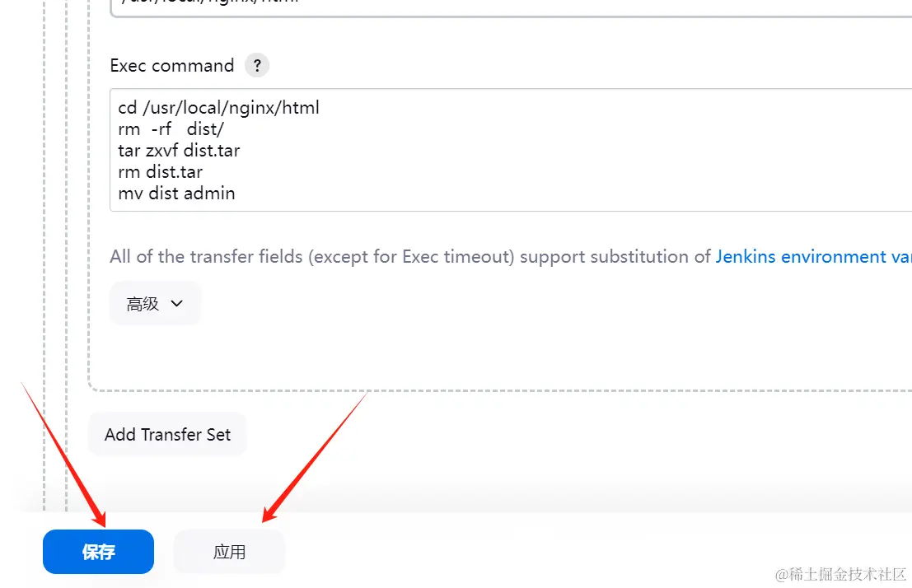
Task: Place cursor in the tar zxvf dist.tar line
Action: tap(179, 150)
